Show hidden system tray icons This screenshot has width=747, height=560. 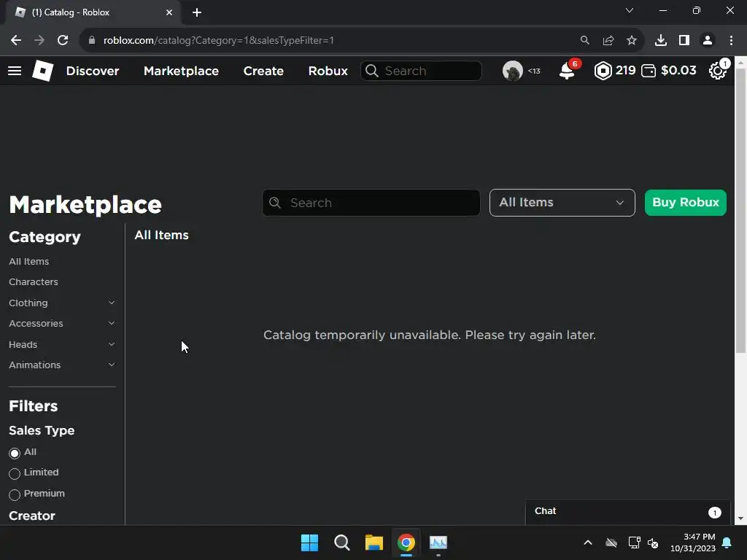coord(588,542)
